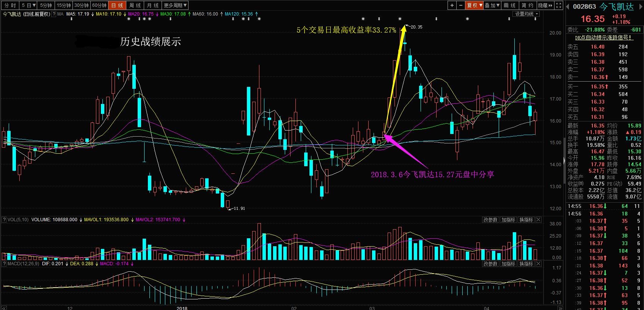Click the 今飞凯达 stock name in the quote panel header
This screenshot has width=644, height=310.
pyautogui.click(x=617, y=6)
